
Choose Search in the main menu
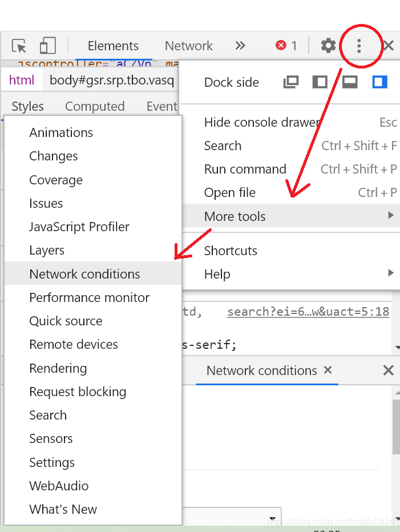click(291, 146)
